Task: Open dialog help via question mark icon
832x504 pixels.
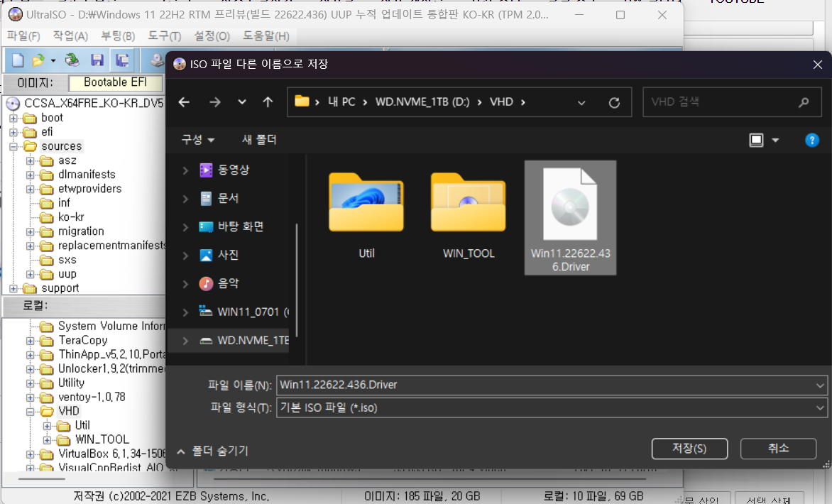Action: point(812,140)
